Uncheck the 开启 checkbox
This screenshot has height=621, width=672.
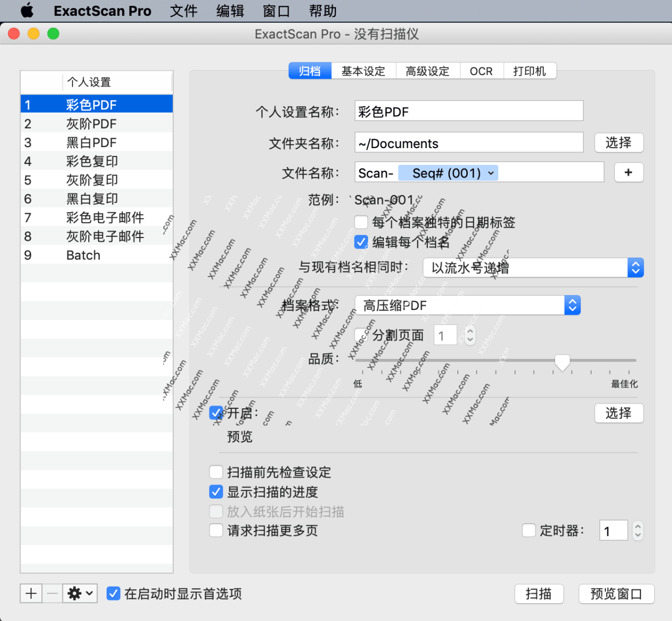tap(216, 413)
